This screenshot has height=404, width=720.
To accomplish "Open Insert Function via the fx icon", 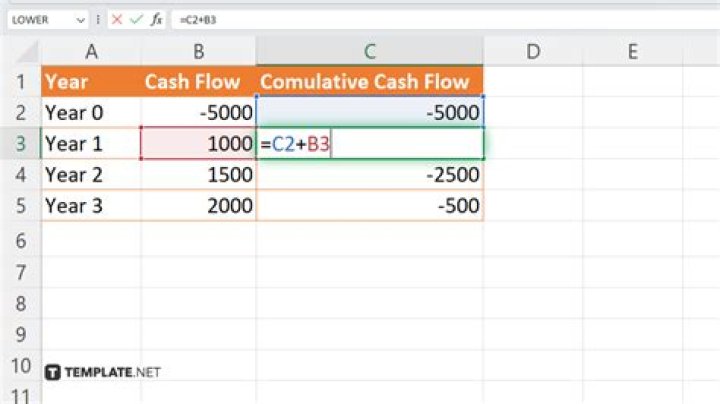I will point(158,20).
